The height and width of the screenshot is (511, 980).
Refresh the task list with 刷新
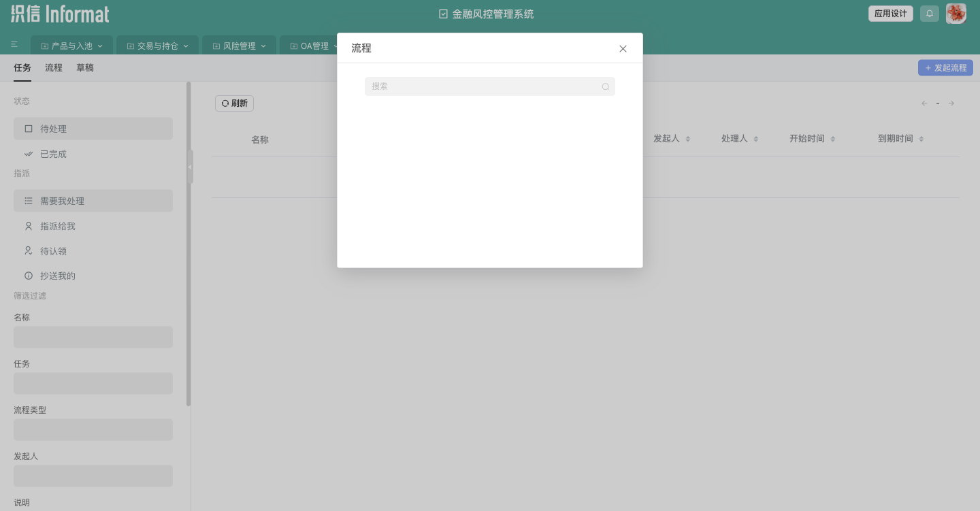[234, 103]
